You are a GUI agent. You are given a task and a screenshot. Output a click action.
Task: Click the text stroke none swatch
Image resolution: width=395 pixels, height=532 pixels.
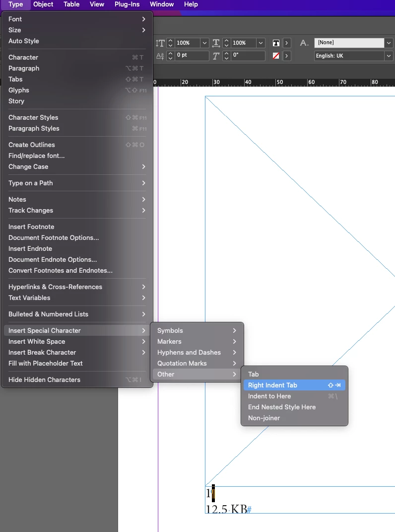pos(276,56)
